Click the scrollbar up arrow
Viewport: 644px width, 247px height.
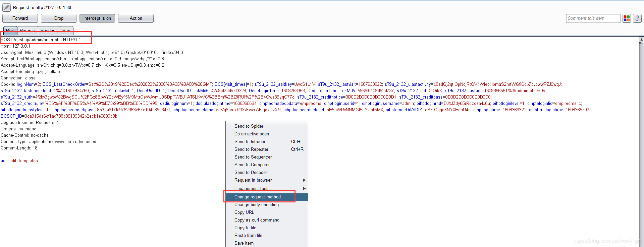coord(641,40)
